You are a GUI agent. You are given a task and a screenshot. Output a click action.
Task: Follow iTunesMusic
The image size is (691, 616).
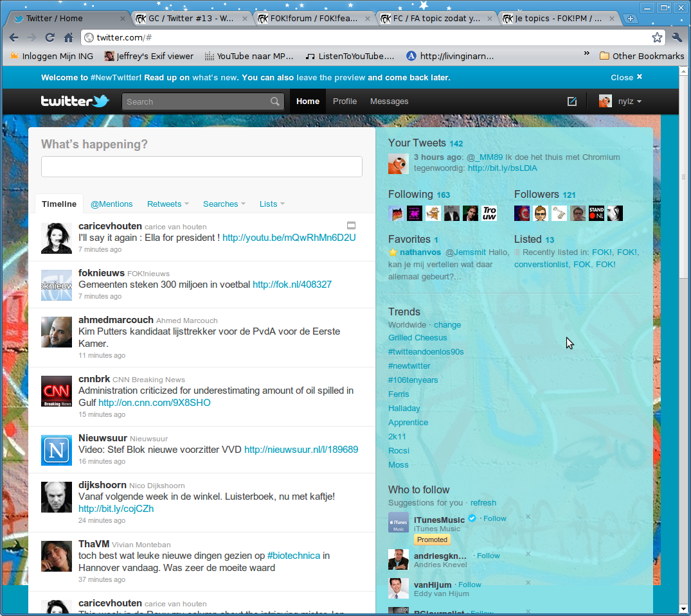pos(495,518)
